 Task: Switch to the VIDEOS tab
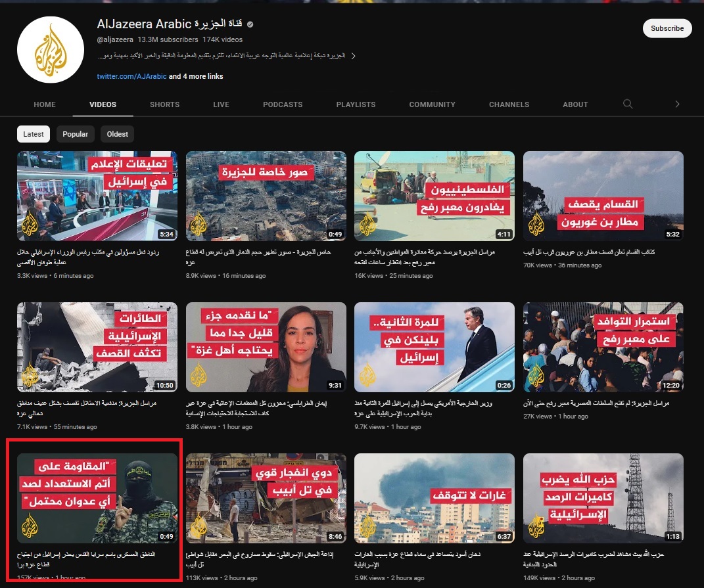pyautogui.click(x=103, y=104)
